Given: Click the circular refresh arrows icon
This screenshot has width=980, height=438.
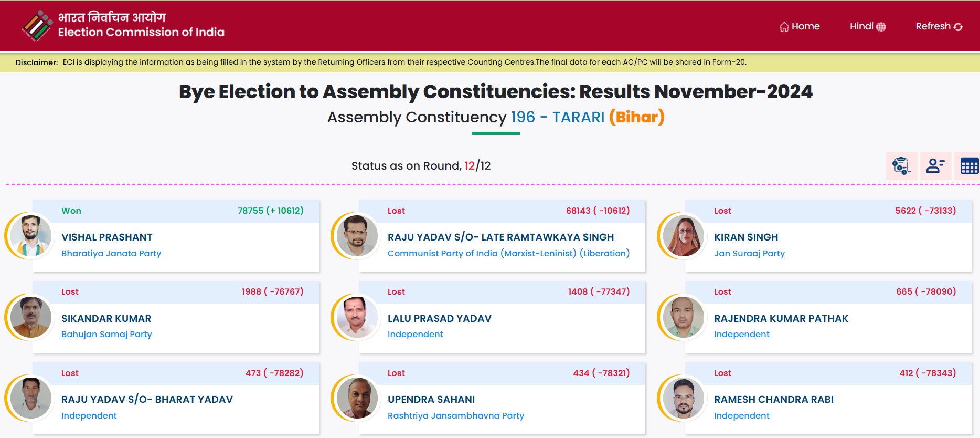Looking at the screenshot, I should point(958,27).
